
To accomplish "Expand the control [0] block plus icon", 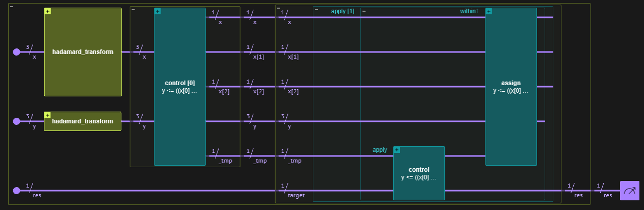I will click(157, 11).
